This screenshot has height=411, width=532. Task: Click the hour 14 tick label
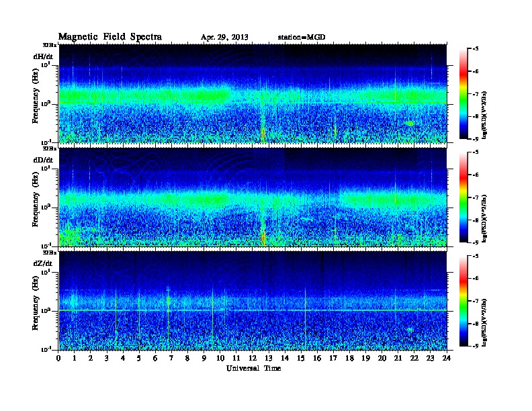point(285,359)
